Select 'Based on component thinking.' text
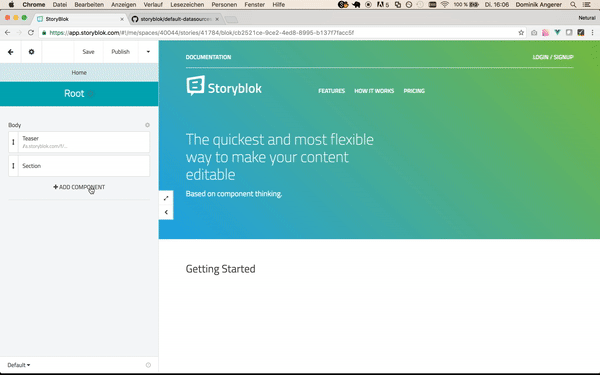 (x=234, y=194)
